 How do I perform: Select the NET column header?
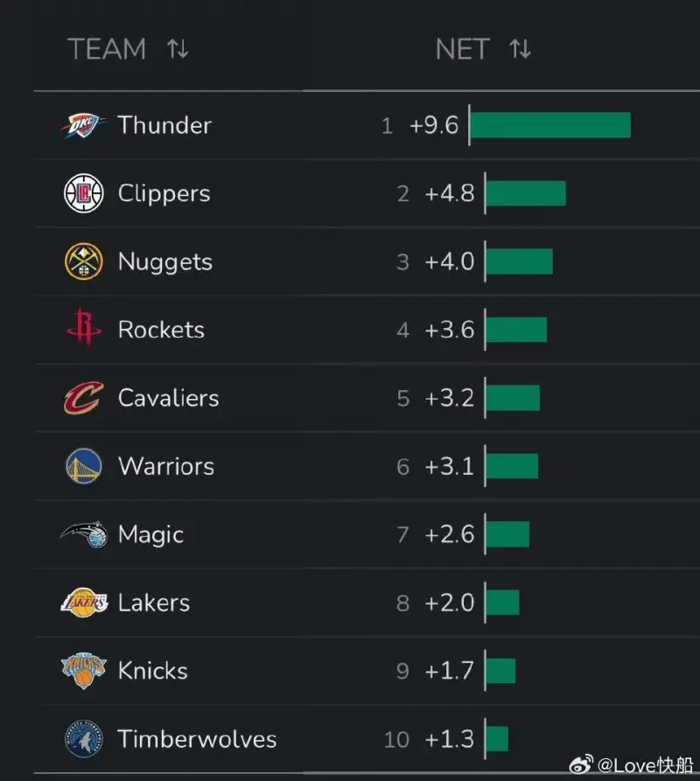[462, 49]
